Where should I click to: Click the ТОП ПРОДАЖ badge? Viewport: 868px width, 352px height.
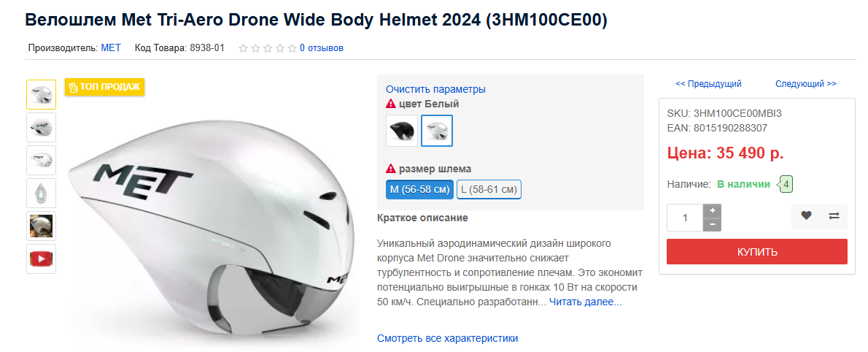[x=104, y=86]
